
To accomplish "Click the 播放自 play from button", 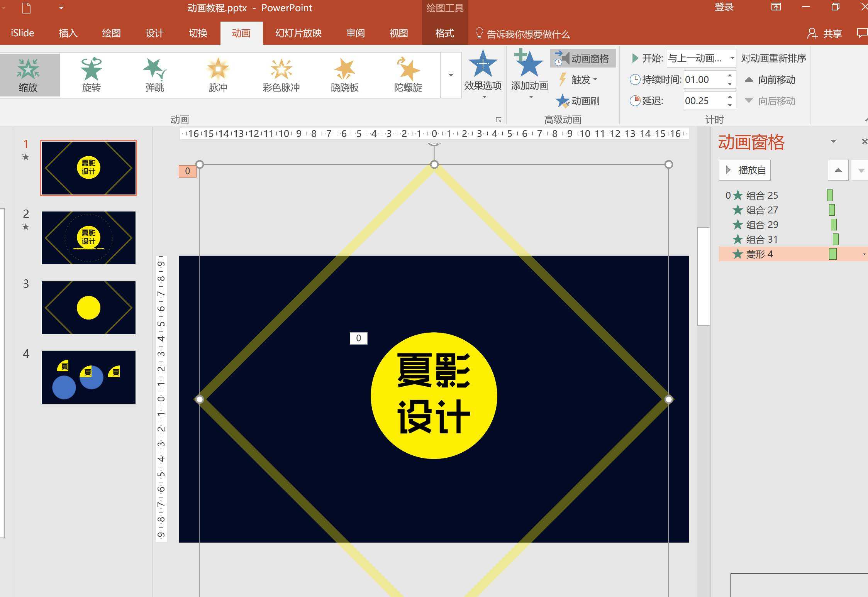I will click(x=745, y=170).
